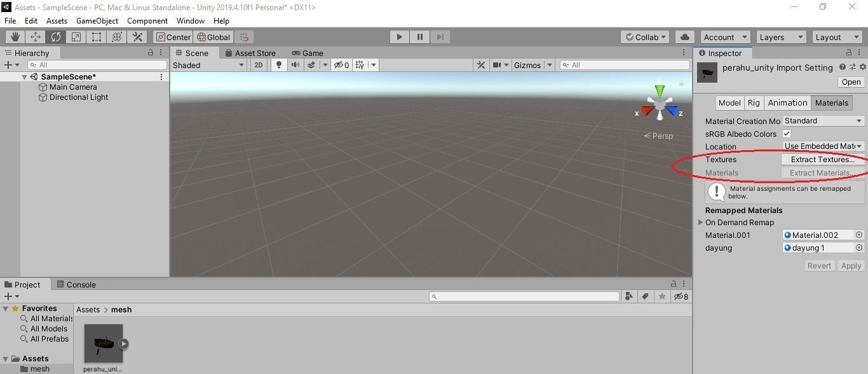
Task: Open material Location dropdown
Action: tap(823, 146)
